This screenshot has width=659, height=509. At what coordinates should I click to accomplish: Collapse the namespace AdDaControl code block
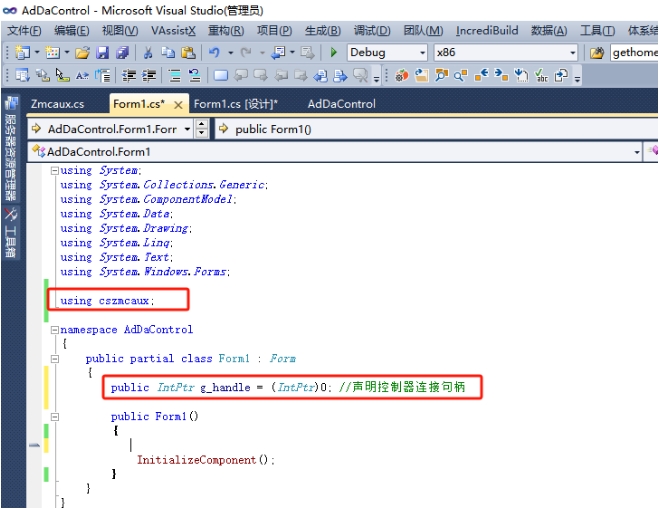[x=54, y=330]
